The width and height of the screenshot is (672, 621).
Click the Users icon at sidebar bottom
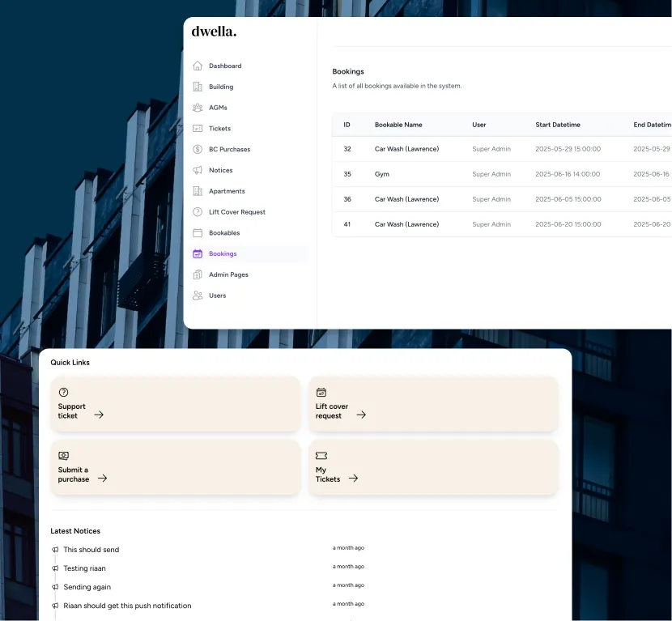click(x=197, y=296)
